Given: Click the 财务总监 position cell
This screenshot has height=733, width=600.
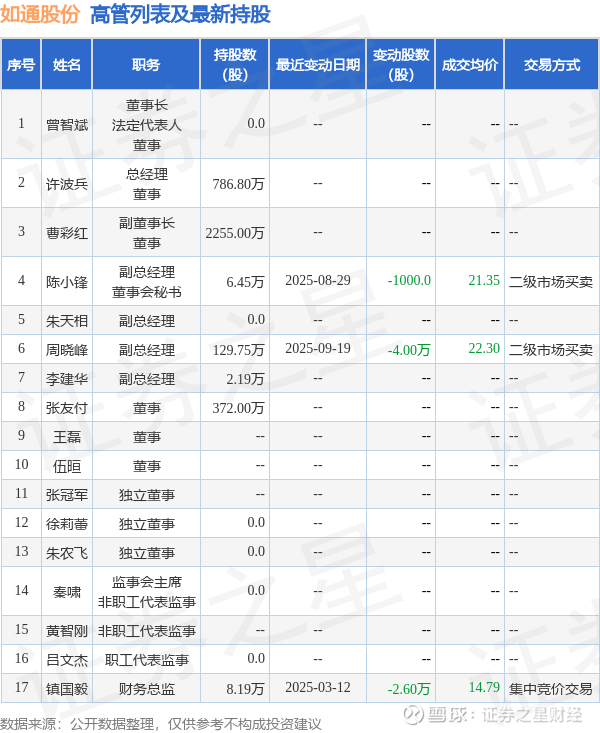Looking at the screenshot, I should click(x=146, y=689).
